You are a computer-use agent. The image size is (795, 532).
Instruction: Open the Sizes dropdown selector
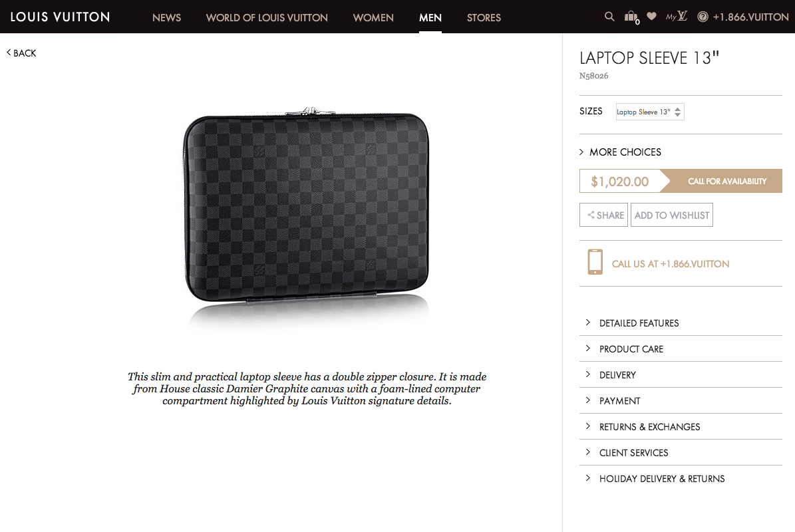(x=650, y=112)
